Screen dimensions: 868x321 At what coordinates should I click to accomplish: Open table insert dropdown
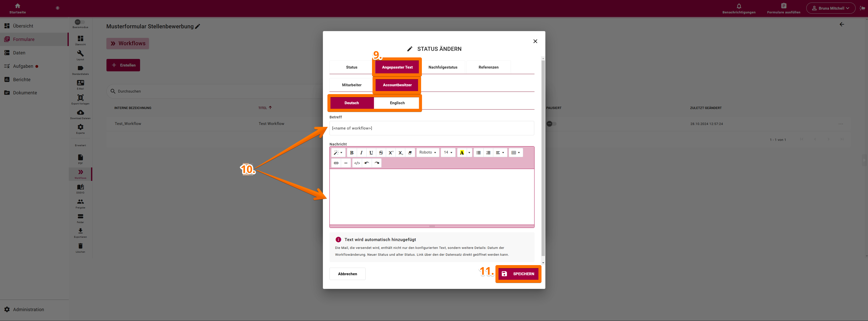pos(515,153)
